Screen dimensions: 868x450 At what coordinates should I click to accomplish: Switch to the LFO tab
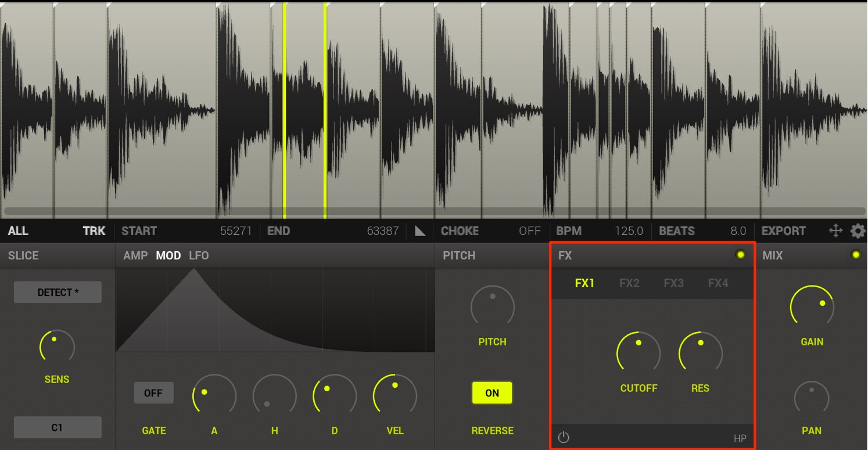tap(199, 255)
